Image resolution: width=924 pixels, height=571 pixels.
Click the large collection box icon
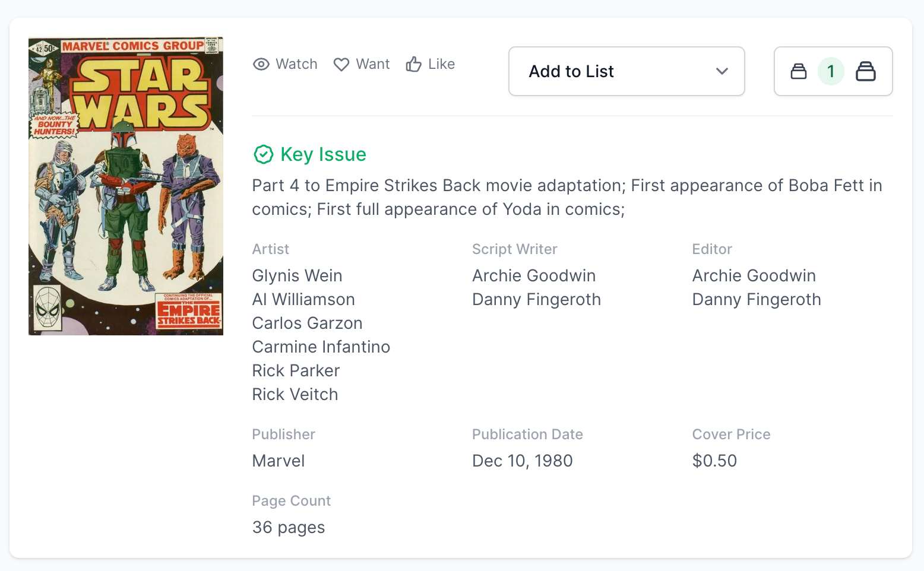tap(866, 71)
